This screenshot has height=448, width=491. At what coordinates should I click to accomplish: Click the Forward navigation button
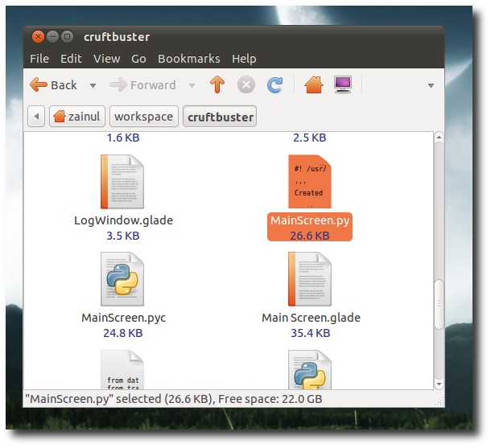pos(142,85)
